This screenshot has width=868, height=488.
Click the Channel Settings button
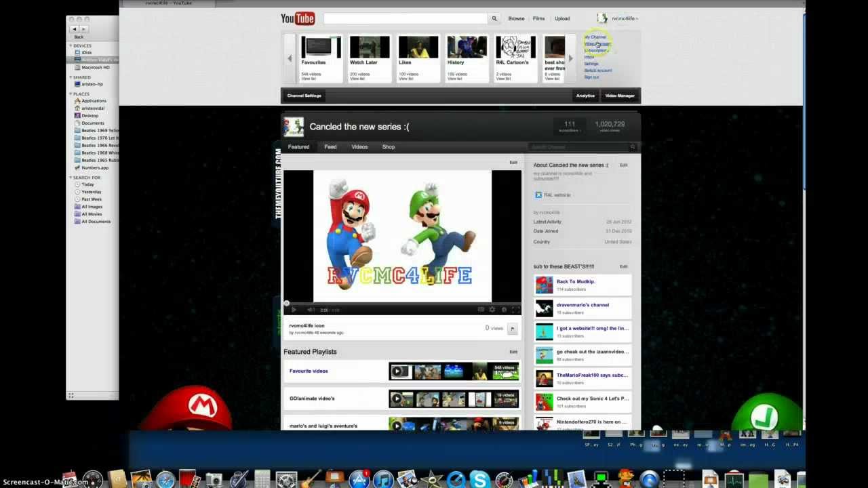pos(304,96)
